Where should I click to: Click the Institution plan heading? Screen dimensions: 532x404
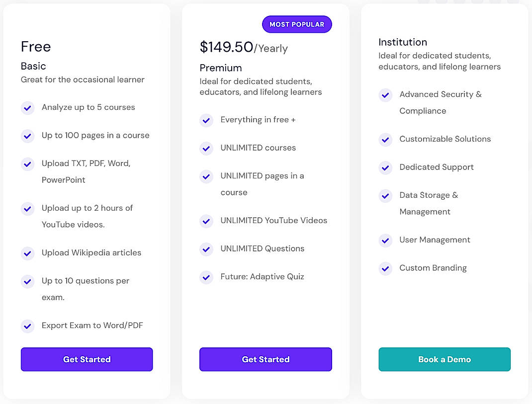[x=403, y=42]
